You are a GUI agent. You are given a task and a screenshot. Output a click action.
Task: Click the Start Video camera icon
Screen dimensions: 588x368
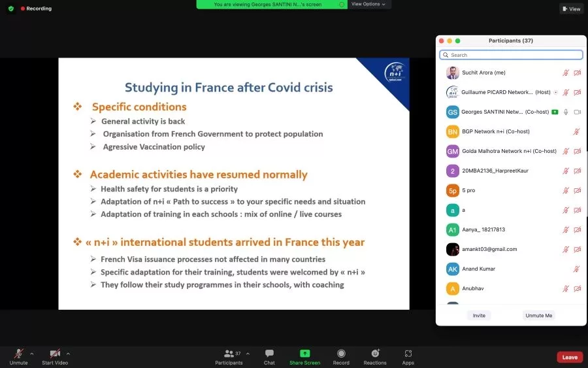point(55,354)
